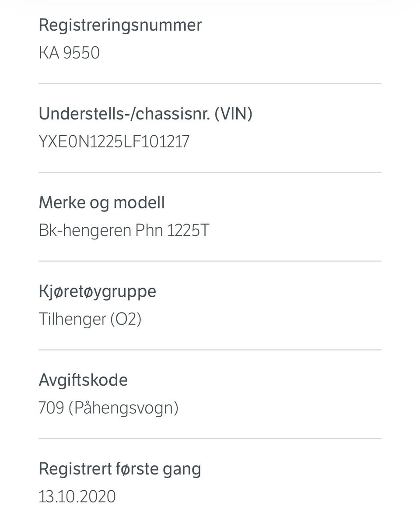Select the Bk-hengeren Phn 1225T text

pyautogui.click(x=124, y=231)
